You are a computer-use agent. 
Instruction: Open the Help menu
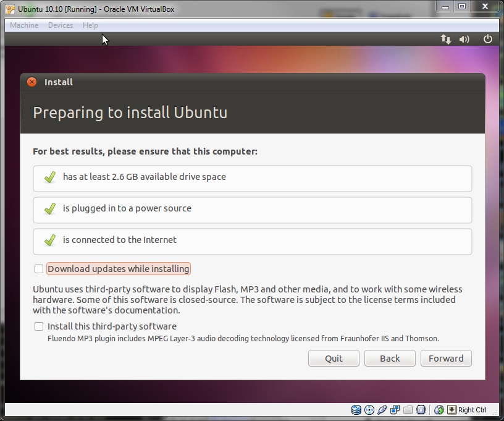point(90,25)
